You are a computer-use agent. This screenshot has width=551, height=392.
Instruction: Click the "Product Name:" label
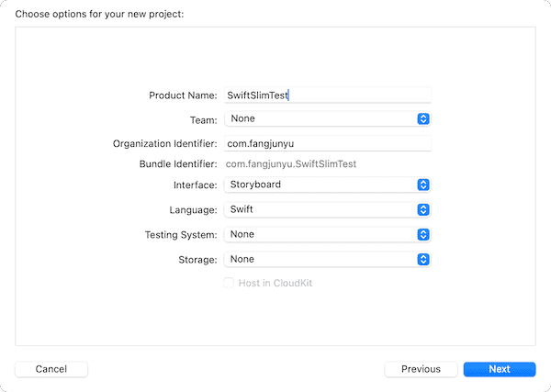pyautogui.click(x=183, y=95)
